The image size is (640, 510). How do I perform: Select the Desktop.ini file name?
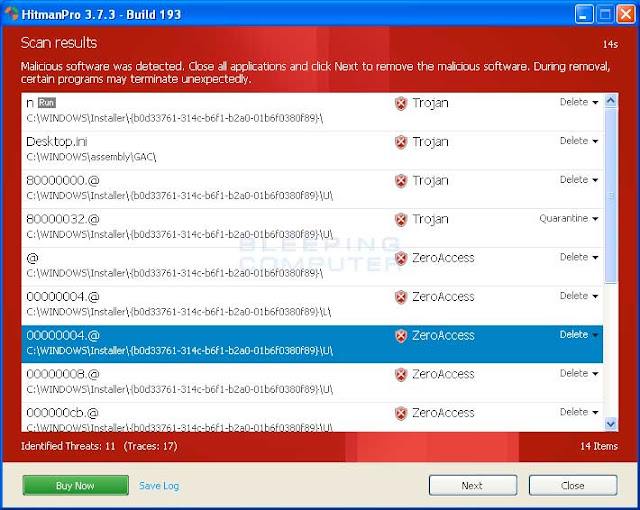pyautogui.click(x=57, y=142)
